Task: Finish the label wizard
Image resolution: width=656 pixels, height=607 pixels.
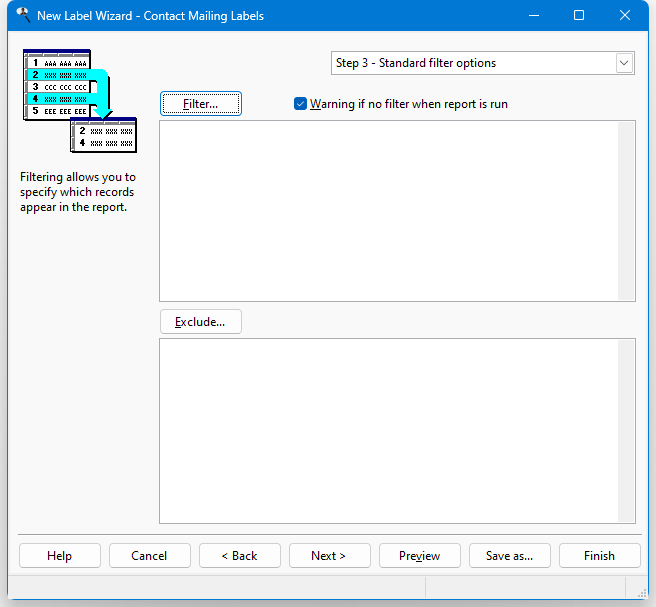Action: (599, 556)
